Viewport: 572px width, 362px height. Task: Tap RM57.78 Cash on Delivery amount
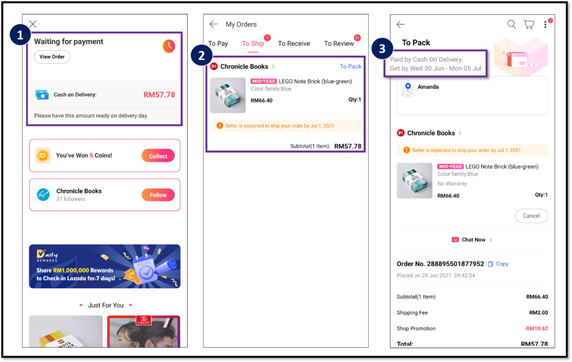point(159,95)
